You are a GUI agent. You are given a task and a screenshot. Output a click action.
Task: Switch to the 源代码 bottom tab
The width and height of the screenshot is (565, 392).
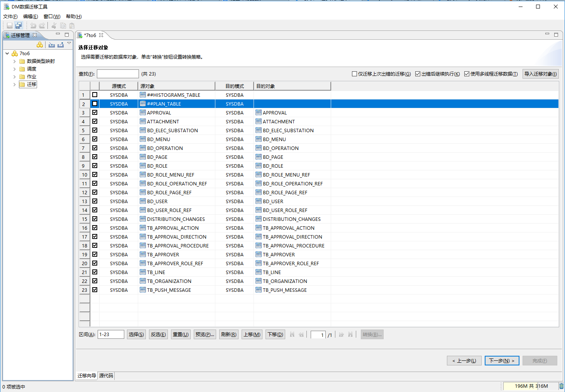click(106, 376)
